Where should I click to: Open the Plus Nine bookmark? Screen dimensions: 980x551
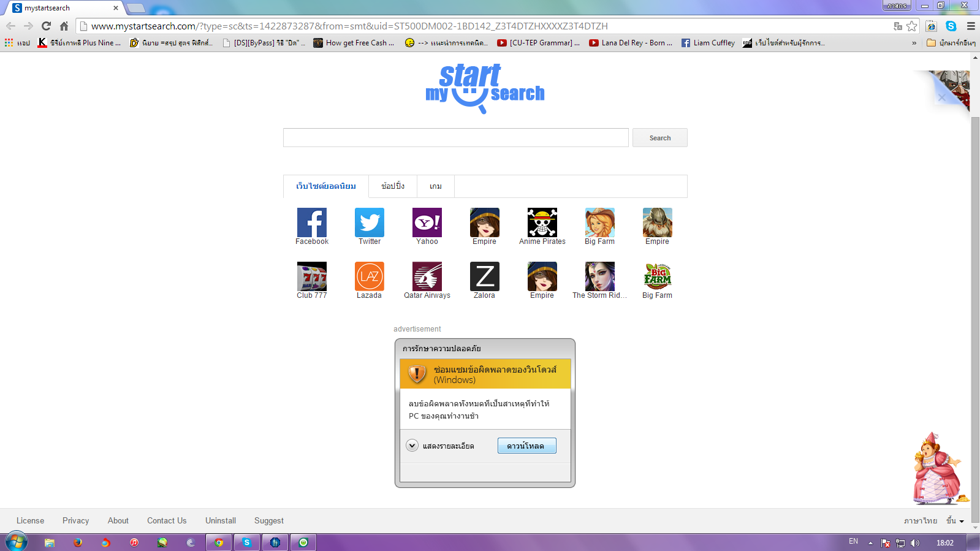click(x=79, y=43)
